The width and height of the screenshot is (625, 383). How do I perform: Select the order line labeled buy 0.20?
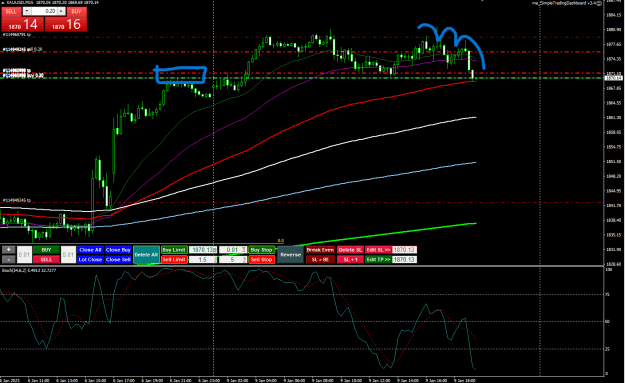(23, 75)
